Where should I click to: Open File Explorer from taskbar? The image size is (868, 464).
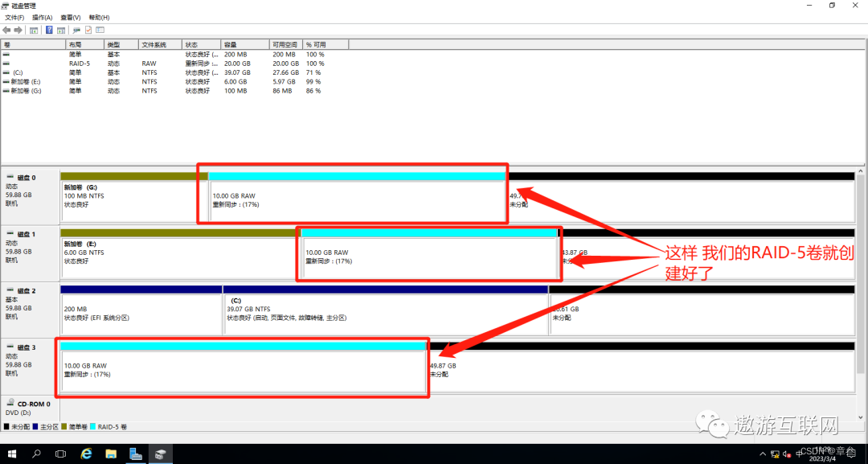tap(111, 454)
